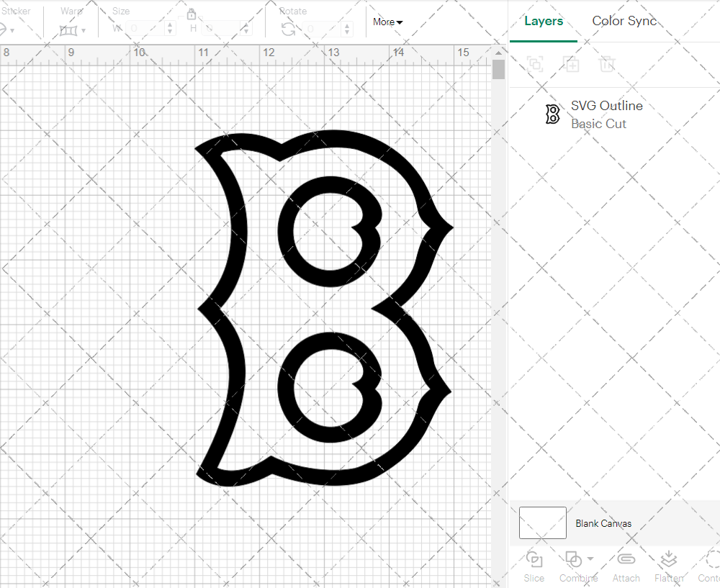Click the Group layers icon
This screenshot has height=588, width=720.
coord(534,64)
